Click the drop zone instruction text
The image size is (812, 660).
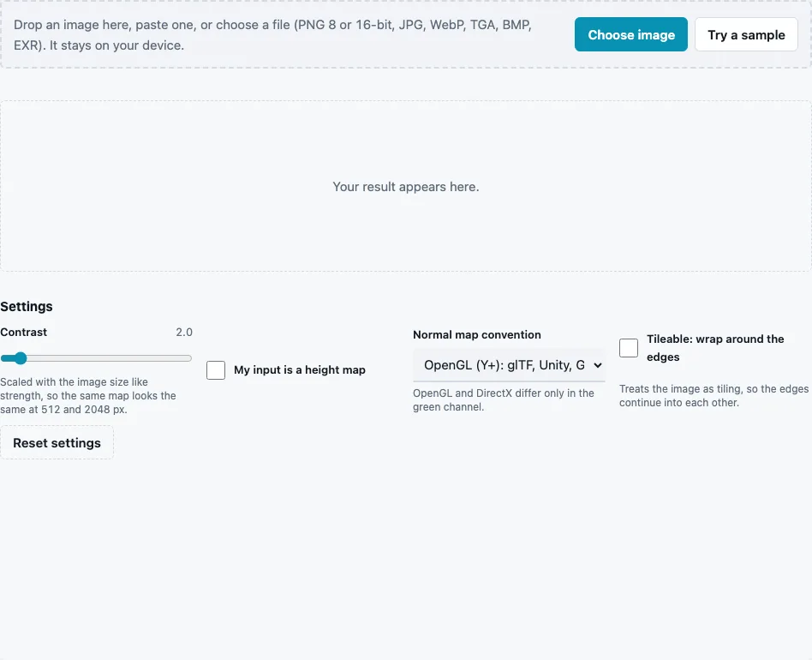272,34
